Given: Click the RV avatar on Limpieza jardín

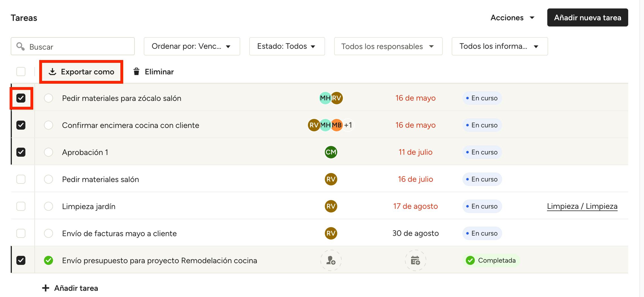Looking at the screenshot, I should [x=331, y=206].
